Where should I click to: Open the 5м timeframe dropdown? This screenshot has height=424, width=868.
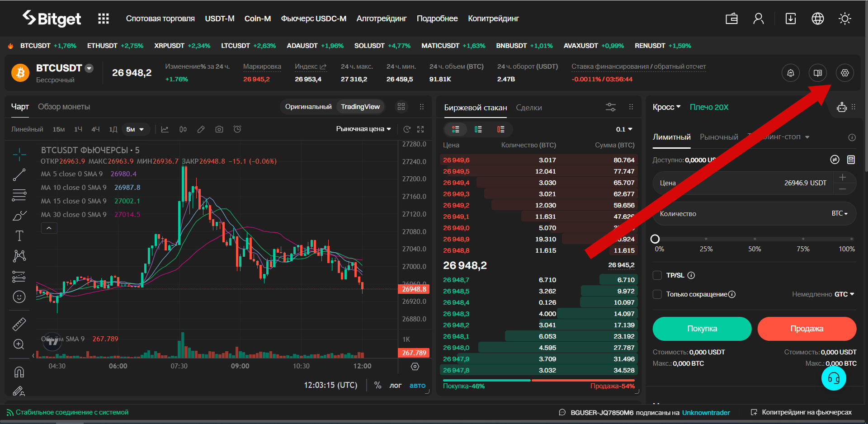135,129
